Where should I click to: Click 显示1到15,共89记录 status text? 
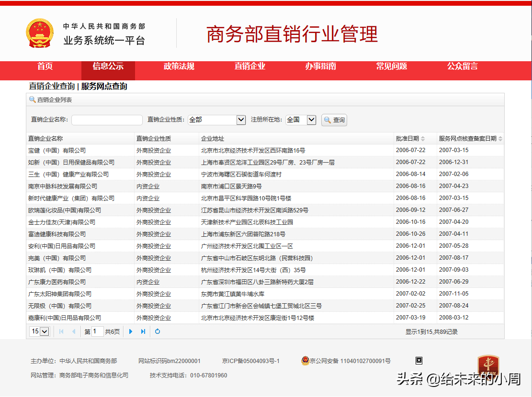pyautogui.click(x=431, y=332)
